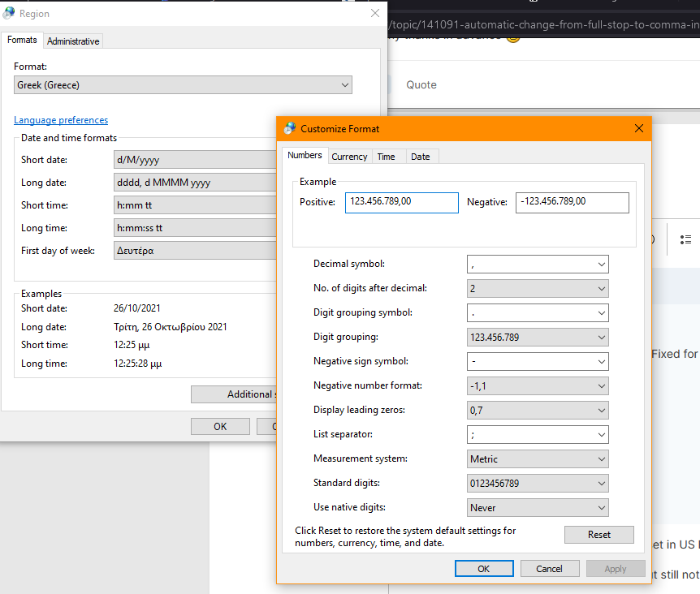
Task: Expand the Digit grouping dropdown
Action: click(x=538, y=337)
